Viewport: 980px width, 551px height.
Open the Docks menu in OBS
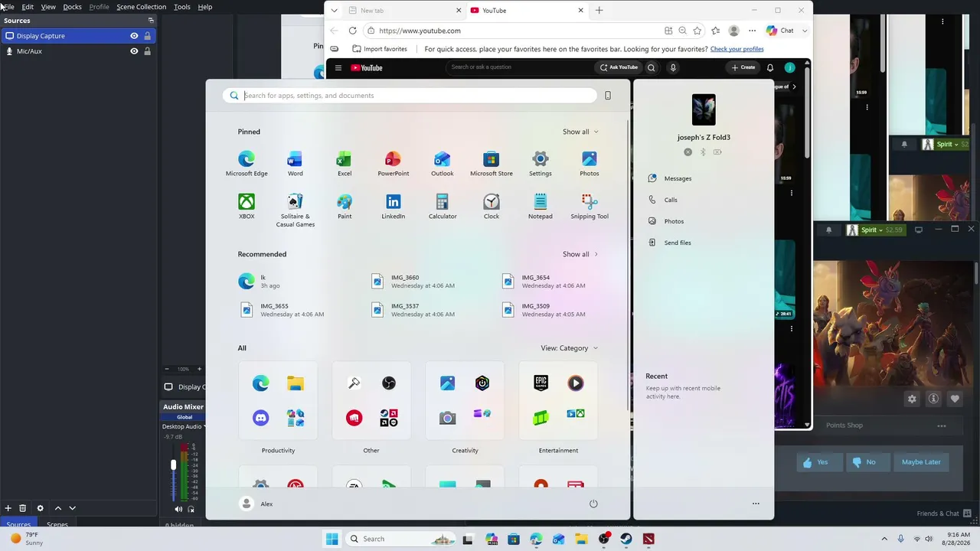pyautogui.click(x=72, y=7)
